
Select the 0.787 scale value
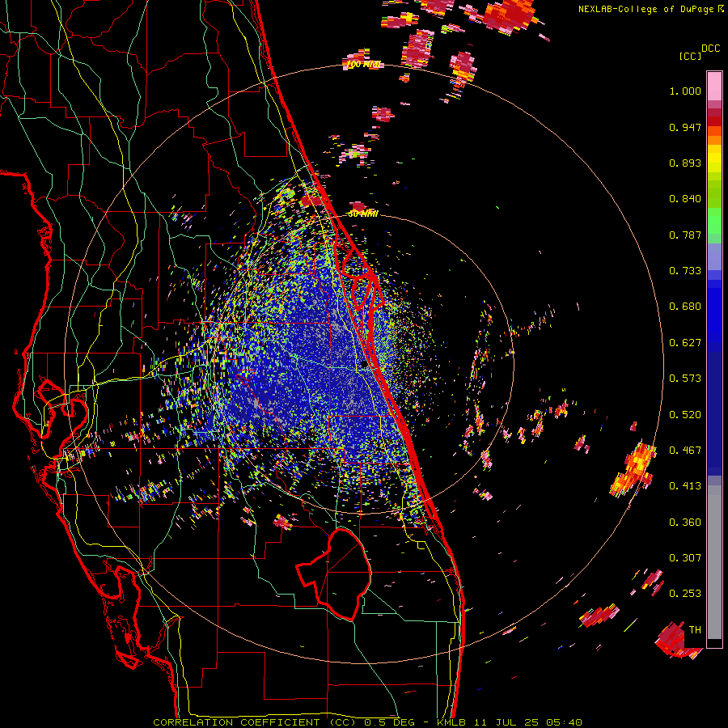click(685, 235)
